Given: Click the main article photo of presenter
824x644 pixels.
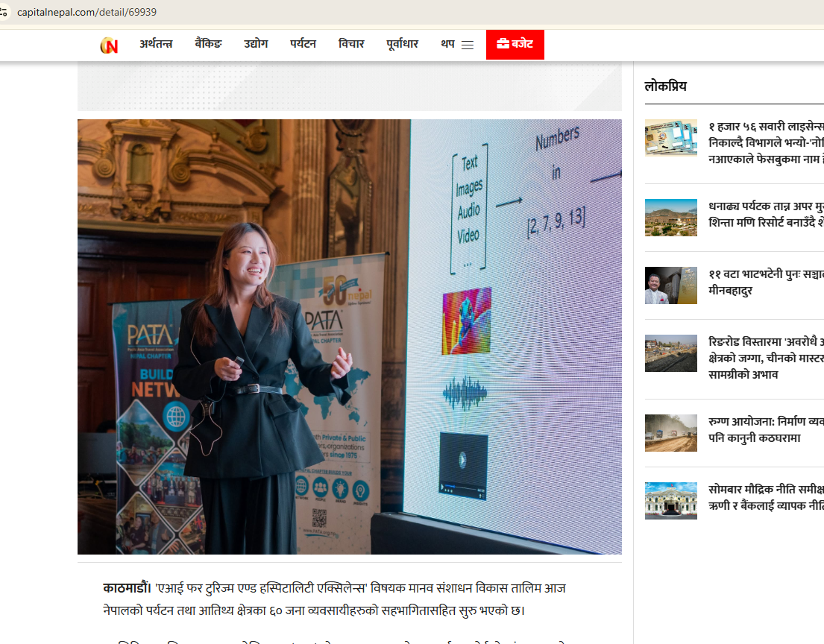Looking at the screenshot, I should (349, 336).
